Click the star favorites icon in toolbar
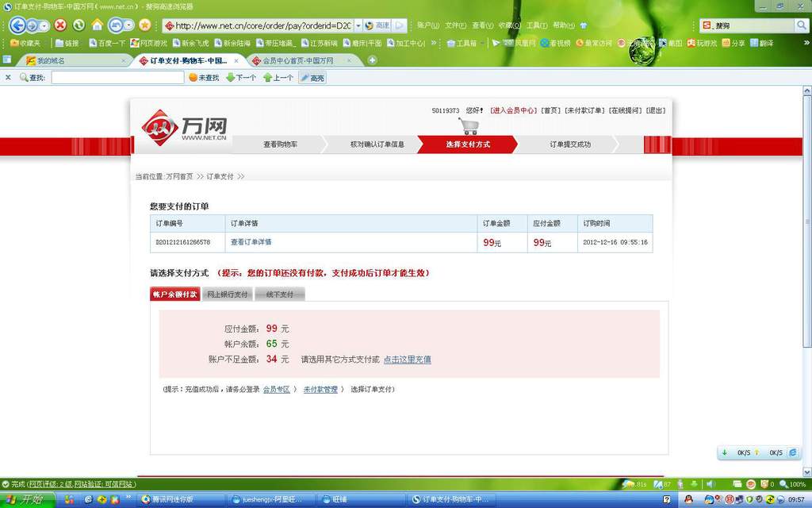 tap(144, 25)
